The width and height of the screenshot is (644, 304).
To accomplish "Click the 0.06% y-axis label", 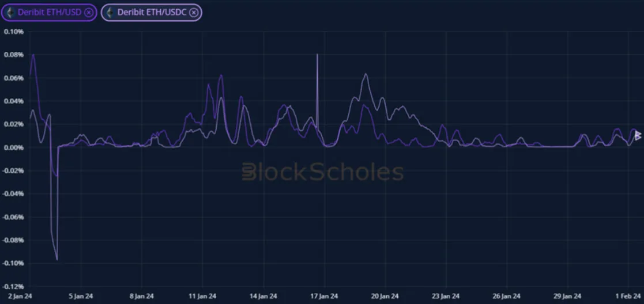I will (x=14, y=78).
